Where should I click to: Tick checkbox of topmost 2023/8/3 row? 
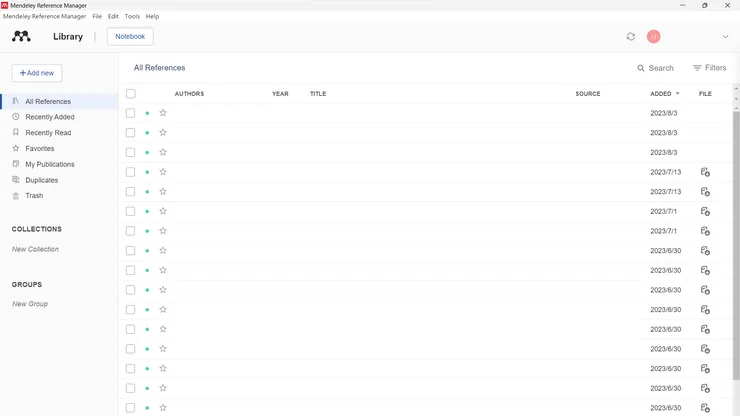pos(131,113)
